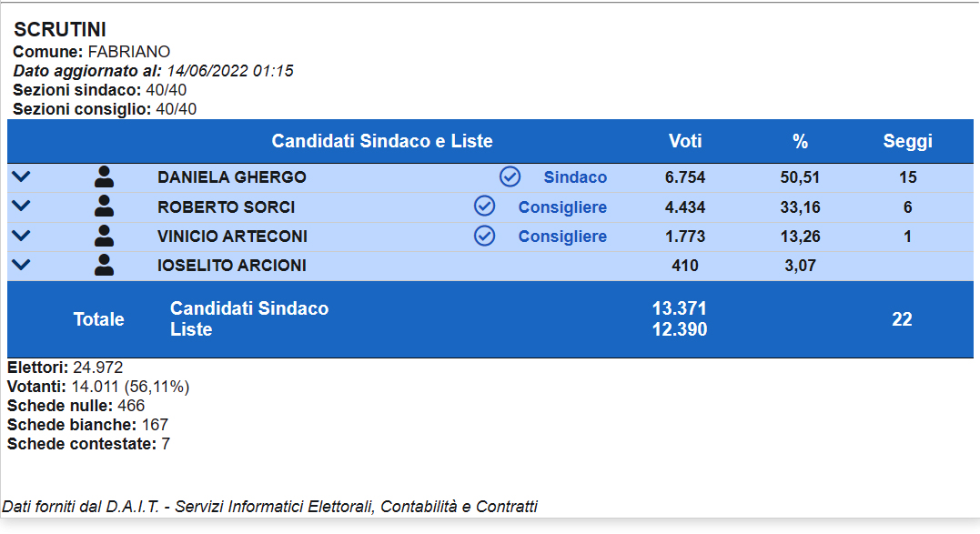The image size is (980, 534).
Task: Click the person icon beside Ioselito Arcioni
Action: point(105,266)
